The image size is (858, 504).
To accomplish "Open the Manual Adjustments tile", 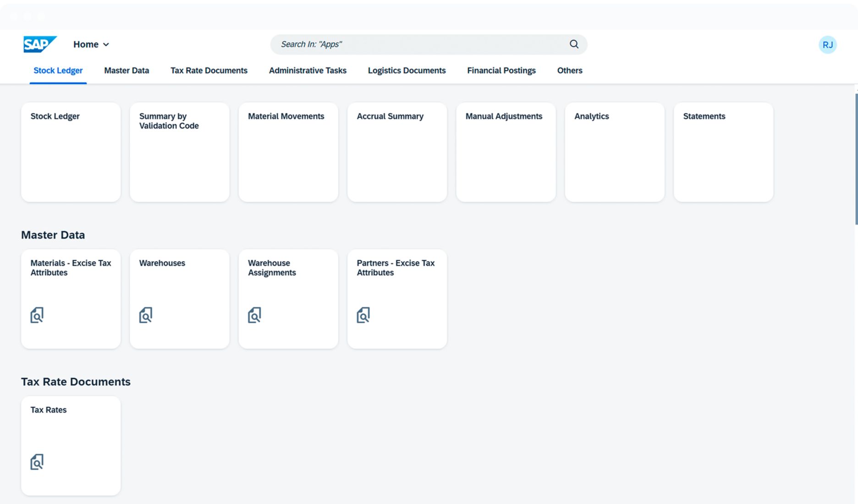I will coord(506,152).
